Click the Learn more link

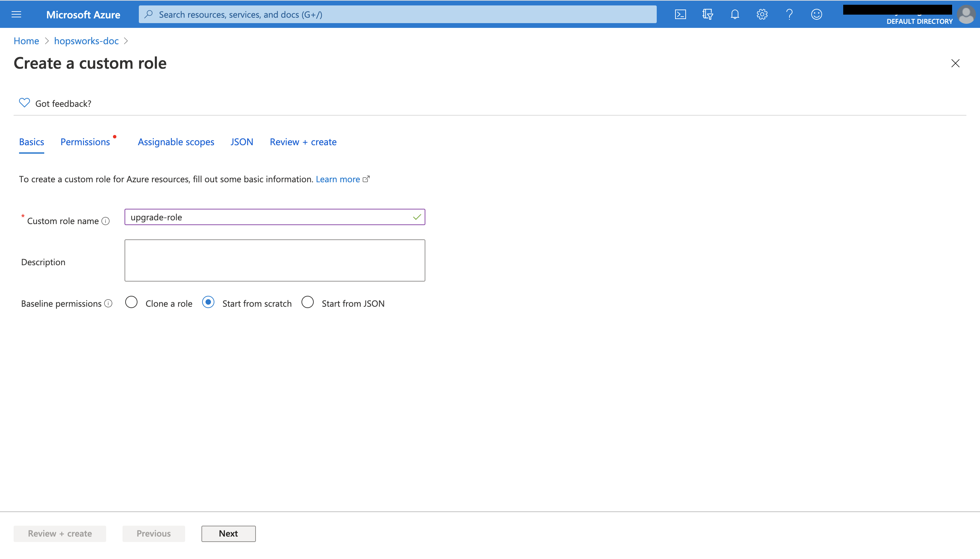(x=338, y=179)
